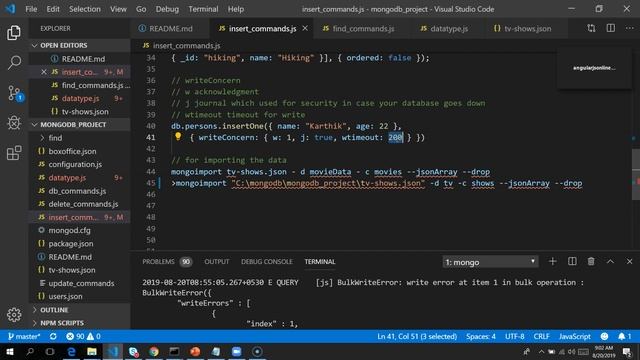Open the Edit menu
Screen dimensions: 640x360
[x=53, y=9]
